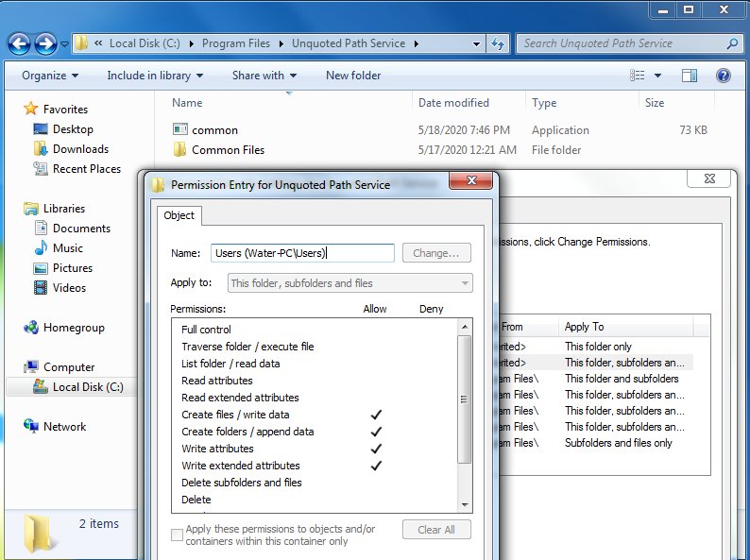This screenshot has height=560, width=750.
Task: Open More view options dropdown arrow
Action: [x=657, y=76]
